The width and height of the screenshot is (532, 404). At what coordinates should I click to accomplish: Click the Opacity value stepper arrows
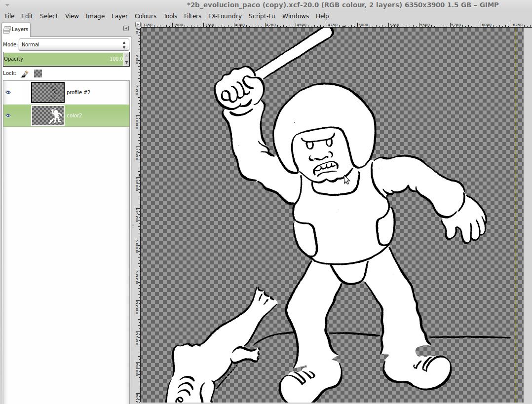pyautogui.click(x=126, y=59)
